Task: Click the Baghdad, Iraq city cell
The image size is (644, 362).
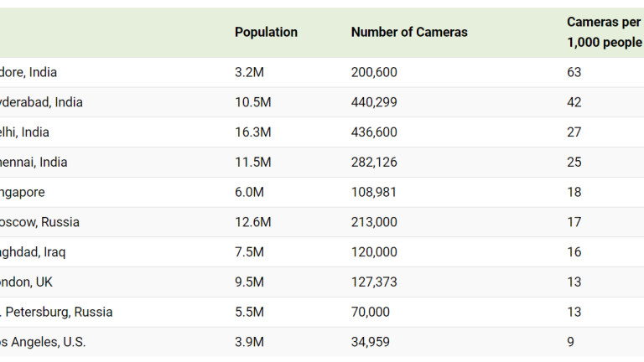Action: pyautogui.click(x=33, y=252)
